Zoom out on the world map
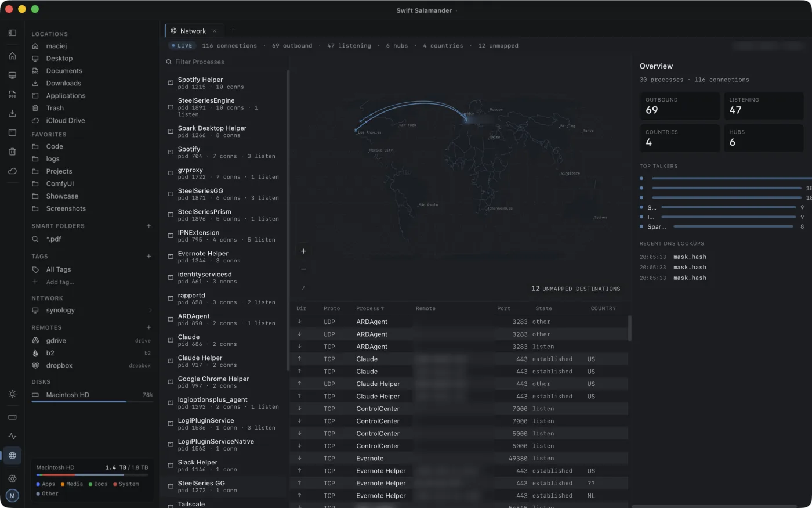 point(303,269)
